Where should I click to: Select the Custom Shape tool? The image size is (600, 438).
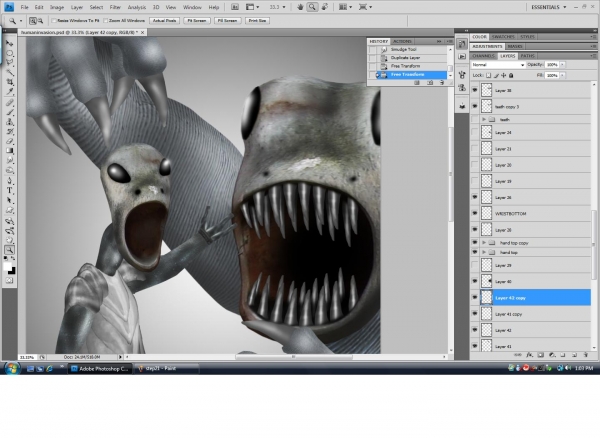[x=10, y=210]
